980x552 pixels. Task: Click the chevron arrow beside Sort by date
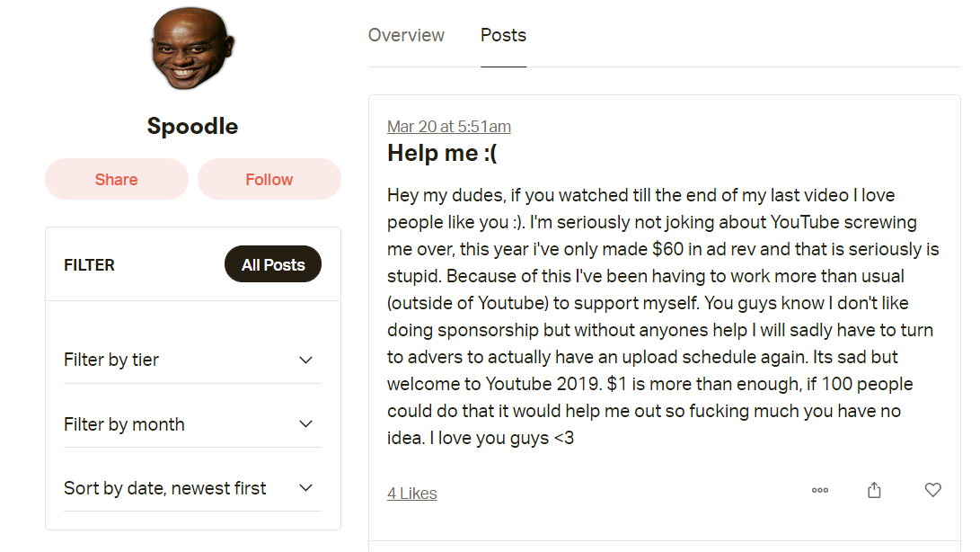[305, 488]
